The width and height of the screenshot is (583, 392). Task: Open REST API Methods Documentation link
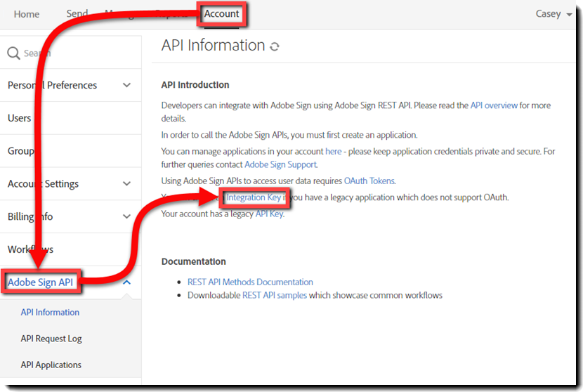250,282
